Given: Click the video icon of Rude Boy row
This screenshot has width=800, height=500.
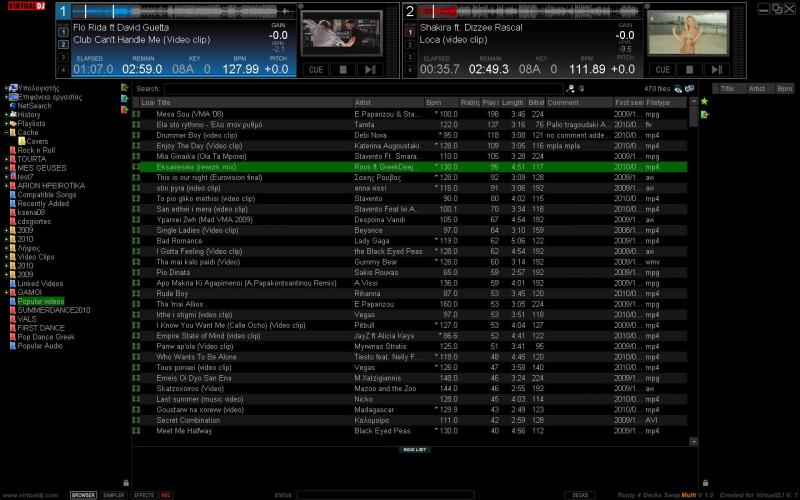Looking at the screenshot, I should [136, 293].
